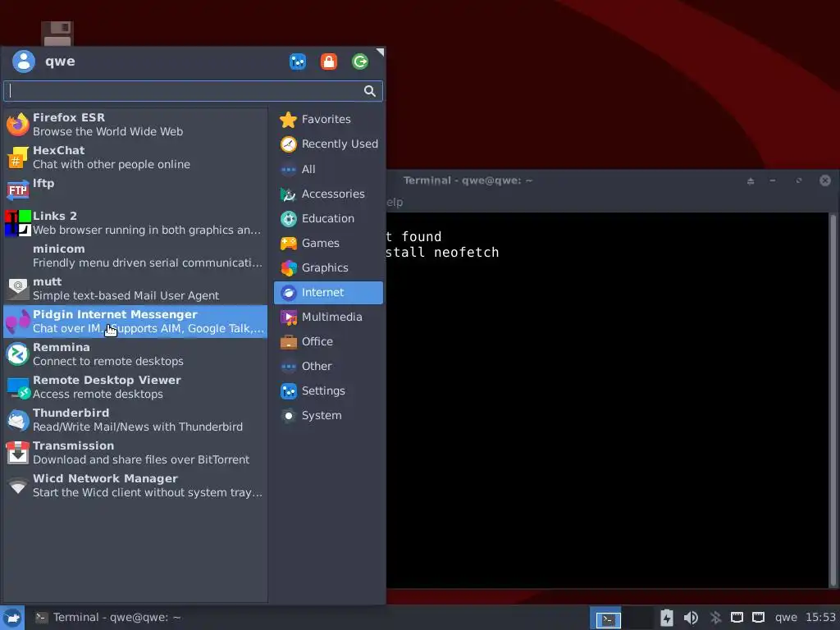Select the Internet category
The image size is (840, 630).
[x=328, y=293]
